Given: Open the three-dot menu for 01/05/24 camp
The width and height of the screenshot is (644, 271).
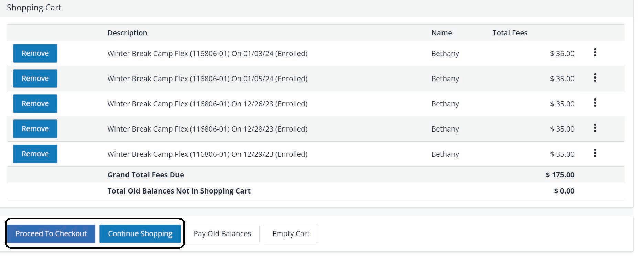Looking at the screenshot, I should point(595,78).
